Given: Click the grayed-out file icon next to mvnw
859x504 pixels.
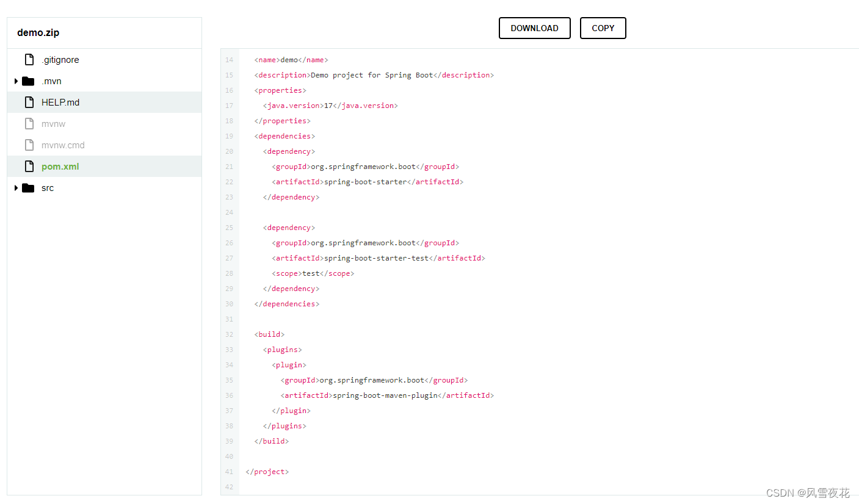Looking at the screenshot, I should pyautogui.click(x=29, y=123).
